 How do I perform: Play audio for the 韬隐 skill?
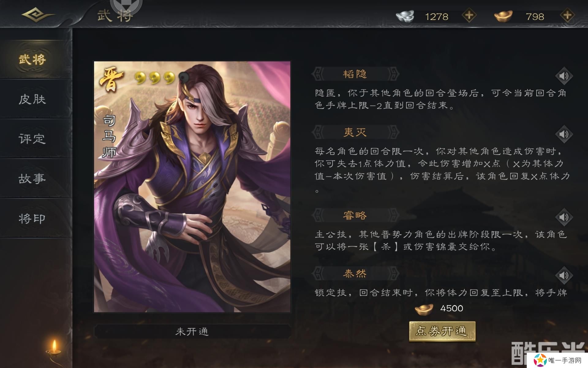click(564, 76)
